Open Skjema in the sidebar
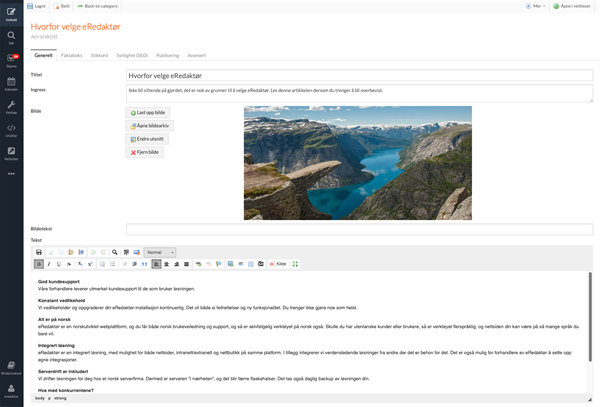 [x=11, y=60]
